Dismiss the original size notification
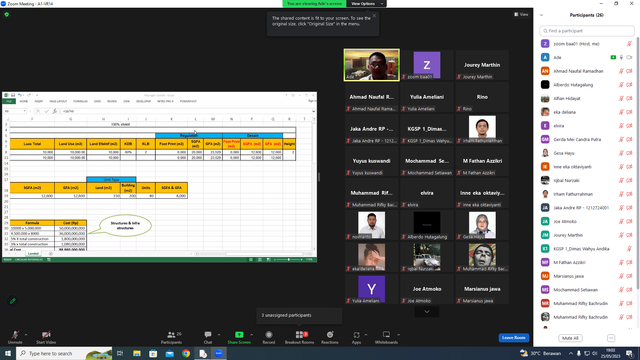This screenshot has height=360, width=640. [x=374, y=16]
